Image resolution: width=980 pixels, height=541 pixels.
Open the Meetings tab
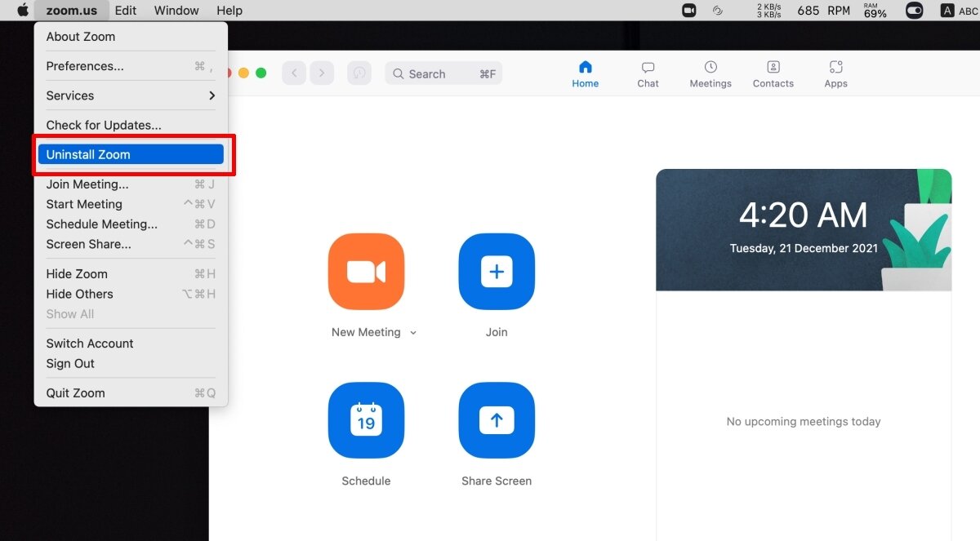click(710, 74)
